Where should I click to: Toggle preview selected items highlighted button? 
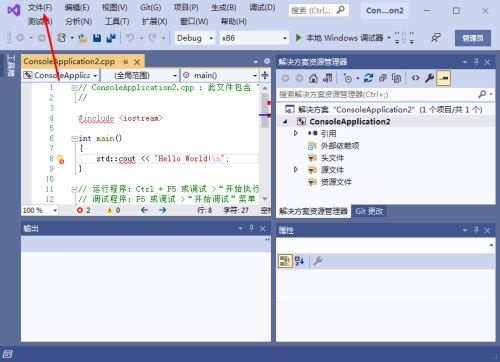point(444,78)
